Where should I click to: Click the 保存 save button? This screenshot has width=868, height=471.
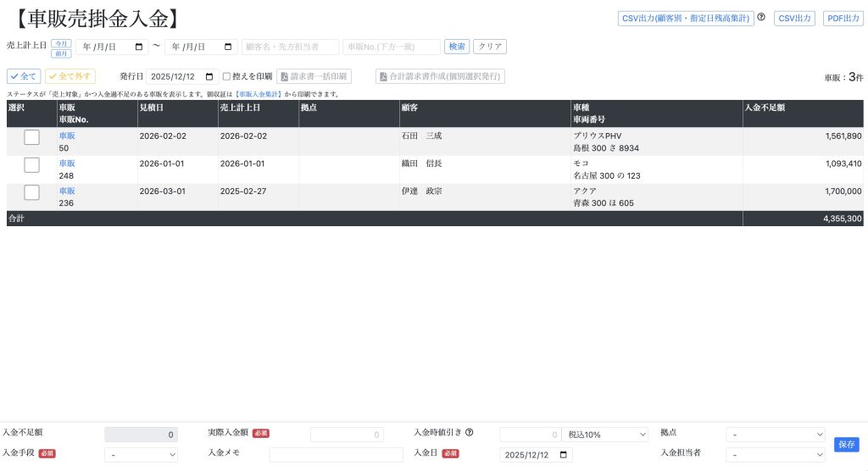click(x=846, y=444)
